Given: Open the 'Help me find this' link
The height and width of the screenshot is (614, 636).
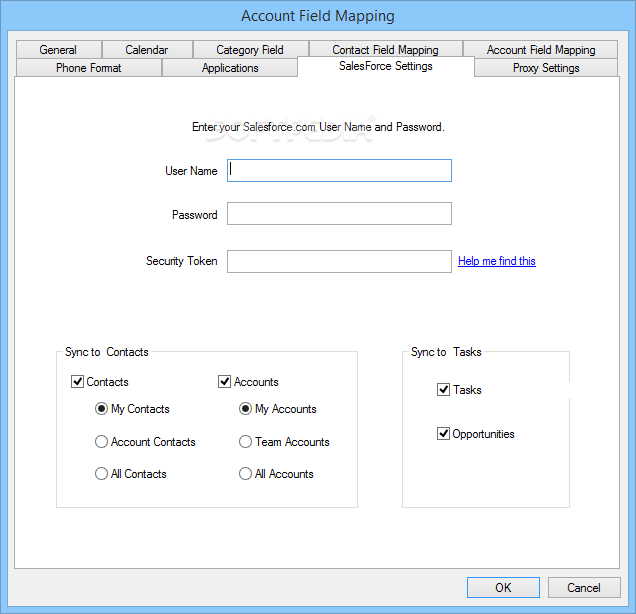Looking at the screenshot, I should [x=496, y=261].
